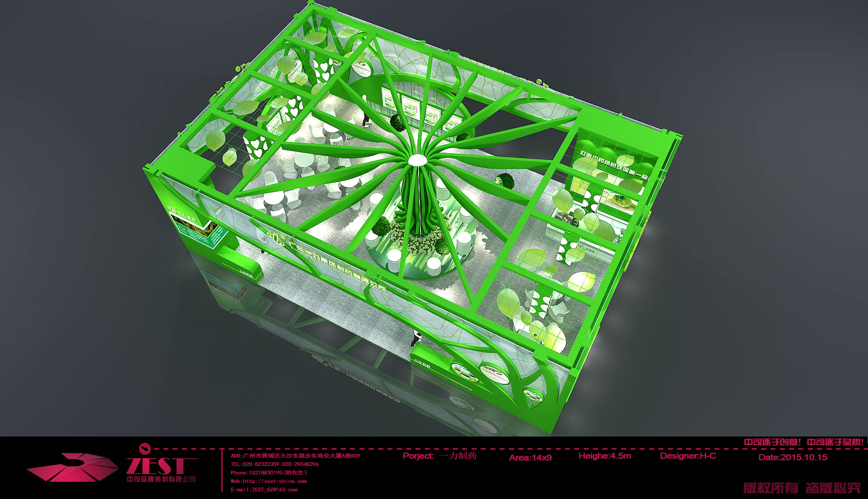Click the Porject: 一力制药 label
The width and height of the screenshot is (868, 499).
point(440,456)
